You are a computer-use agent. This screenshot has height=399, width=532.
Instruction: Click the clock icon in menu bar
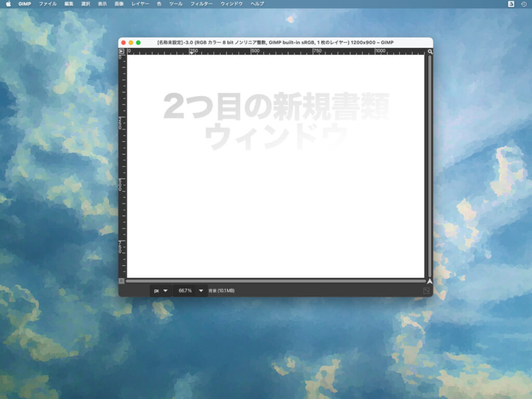pyautogui.click(x=524, y=4)
